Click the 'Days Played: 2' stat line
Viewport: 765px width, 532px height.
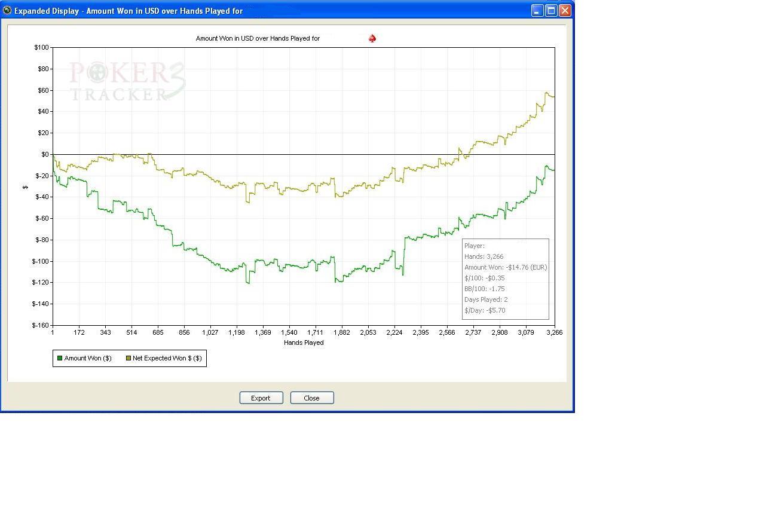[x=486, y=299]
